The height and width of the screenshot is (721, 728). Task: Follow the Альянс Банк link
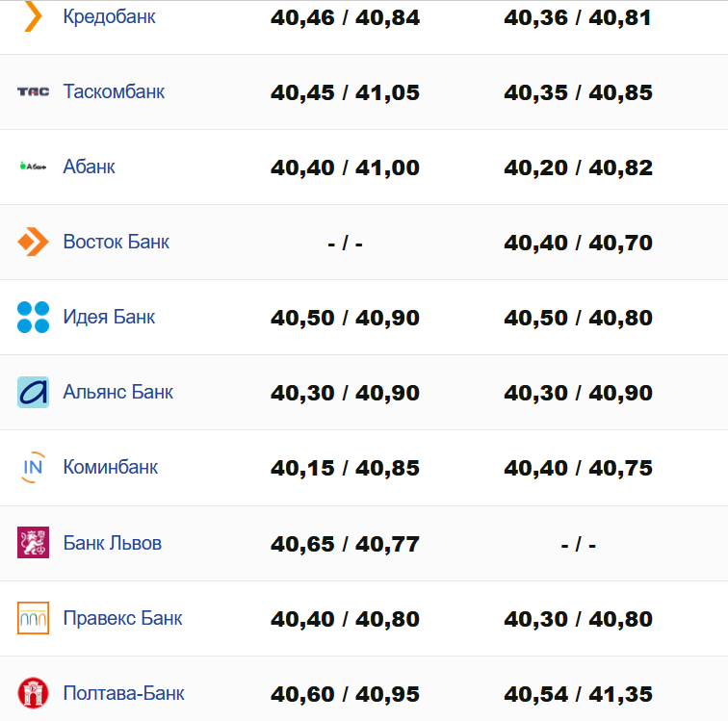point(117,392)
